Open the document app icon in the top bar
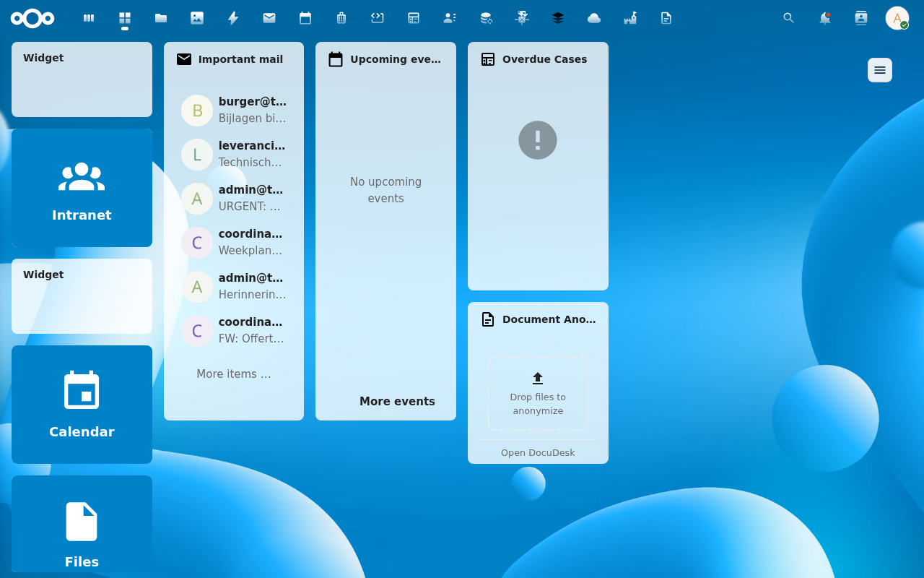The image size is (924, 578). 666,18
